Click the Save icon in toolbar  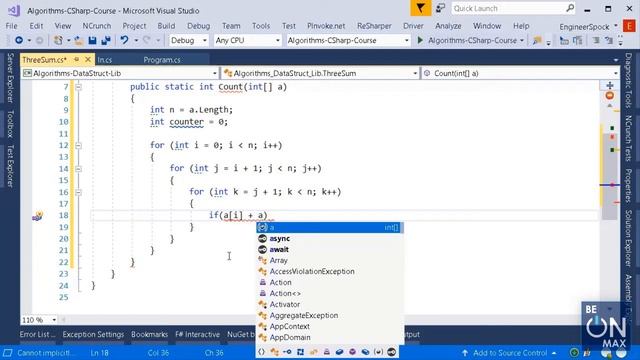(92, 40)
